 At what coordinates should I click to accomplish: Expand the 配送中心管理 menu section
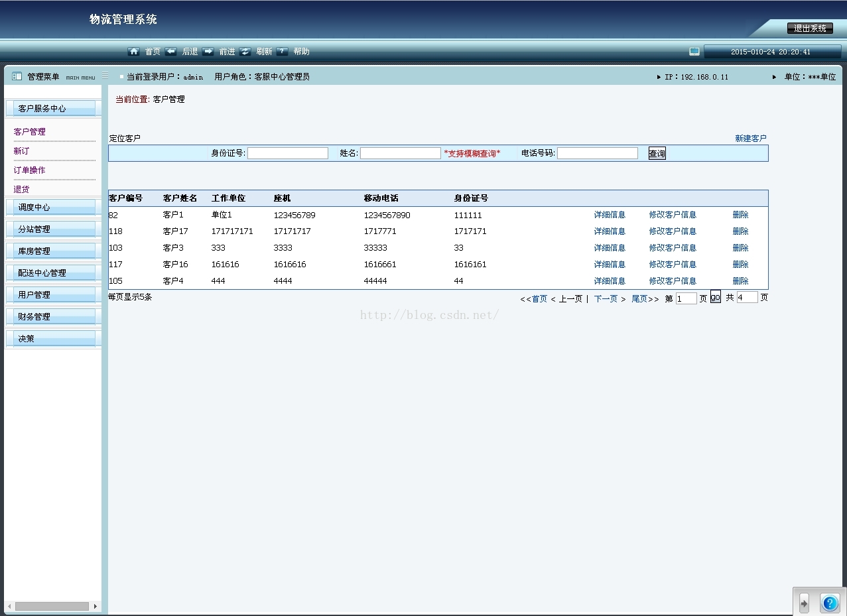(53, 273)
